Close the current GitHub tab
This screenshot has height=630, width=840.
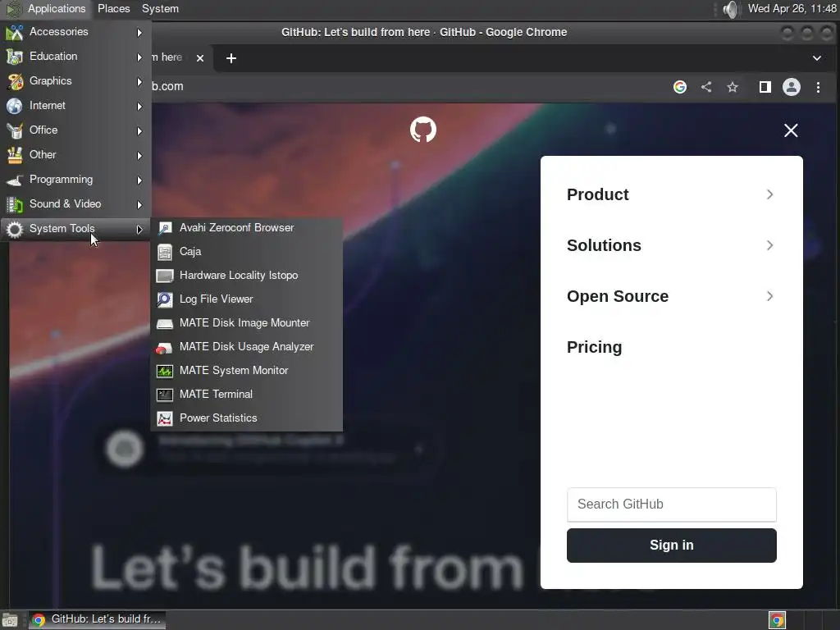[x=200, y=58]
